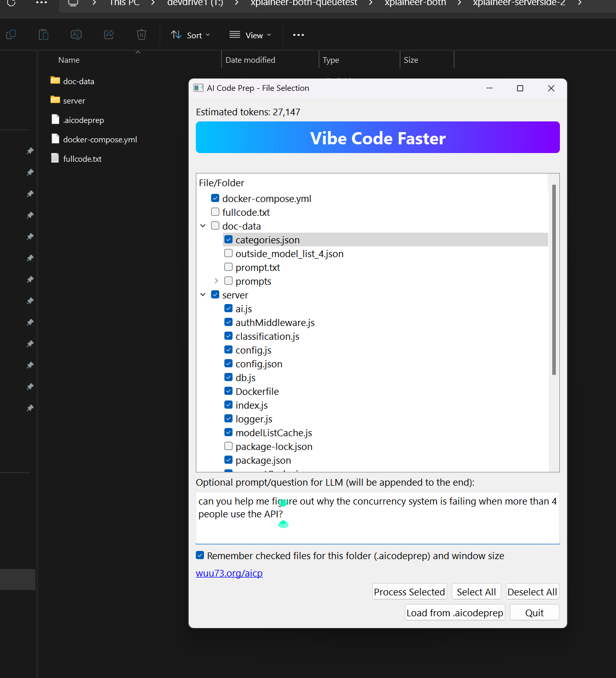Sort by Name column header
The image size is (616, 678).
point(69,60)
